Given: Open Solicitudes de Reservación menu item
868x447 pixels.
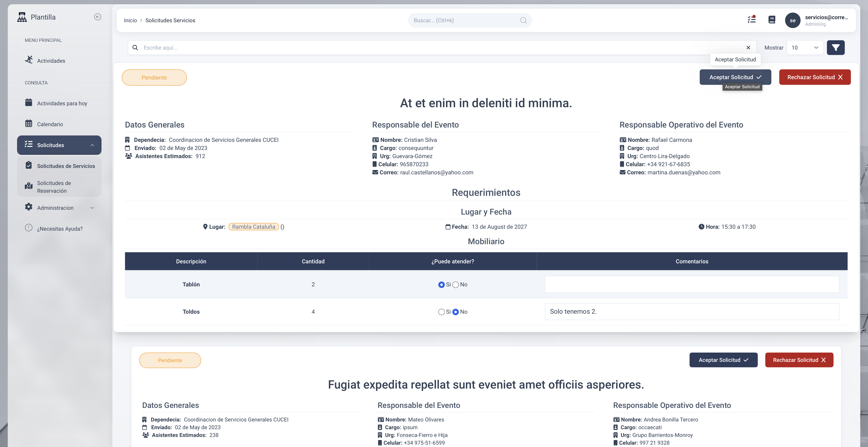Looking at the screenshot, I should point(54,187).
